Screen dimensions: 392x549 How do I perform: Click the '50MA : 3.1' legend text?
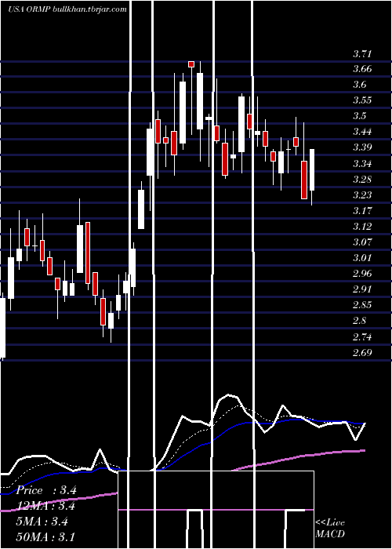pos(45,537)
